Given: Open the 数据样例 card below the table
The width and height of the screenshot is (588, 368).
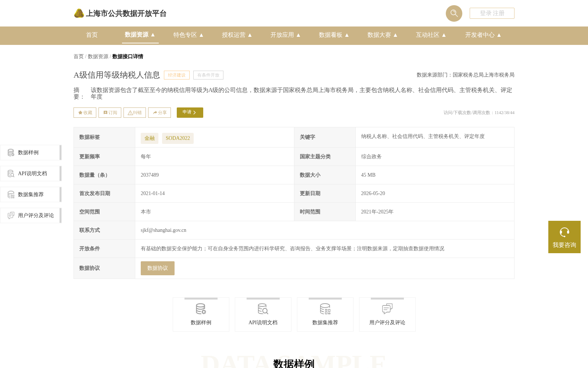Looking at the screenshot, I should click(x=201, y=315).
